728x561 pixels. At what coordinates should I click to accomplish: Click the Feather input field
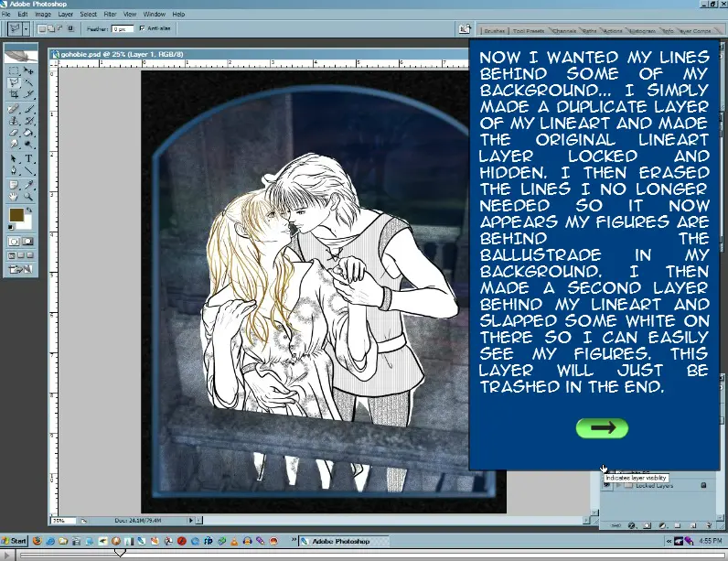pyautogui.click(x=123, y=28)
